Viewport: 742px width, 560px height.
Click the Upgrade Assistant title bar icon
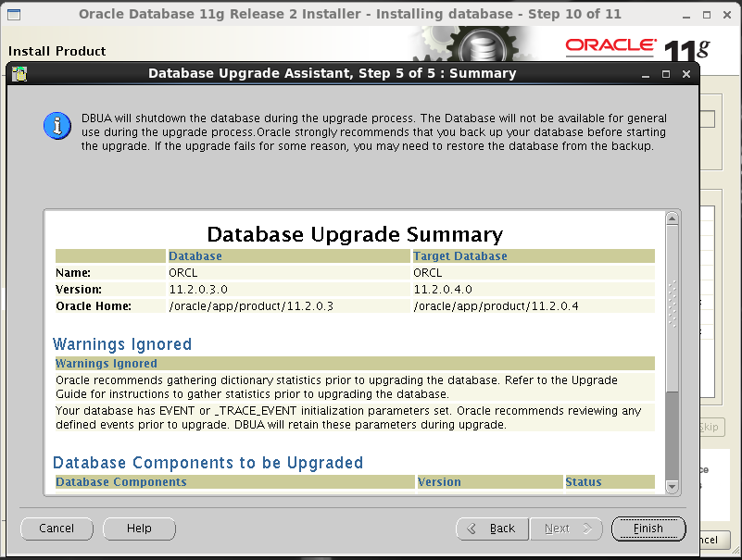(19, 74)
